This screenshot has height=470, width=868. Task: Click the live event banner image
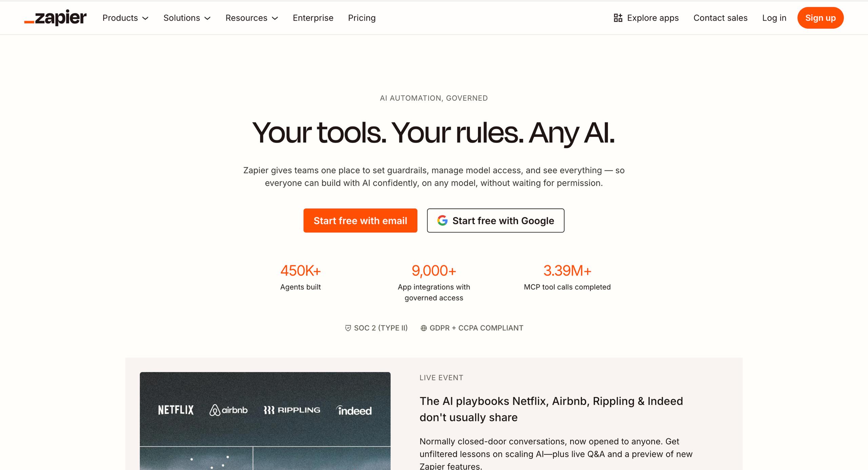pyautogui.click(x=265, y=421)
